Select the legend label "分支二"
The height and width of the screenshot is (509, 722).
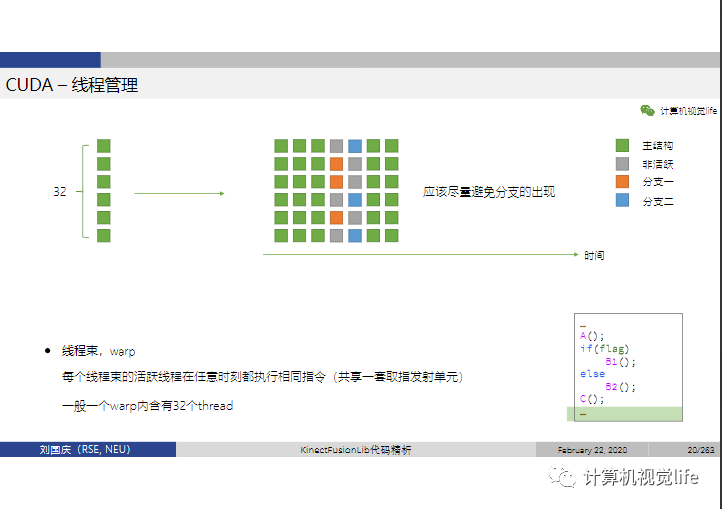(x=658, y=201)
